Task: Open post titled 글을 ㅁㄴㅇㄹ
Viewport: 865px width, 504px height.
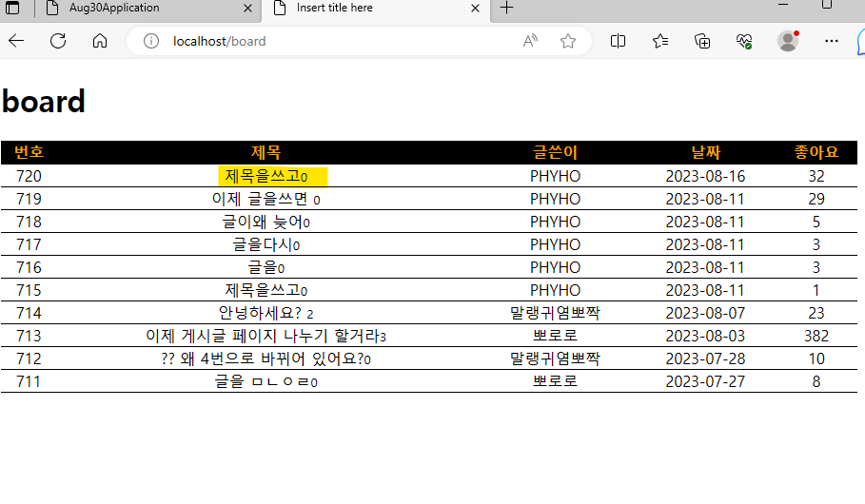Action: coord(263,381)
